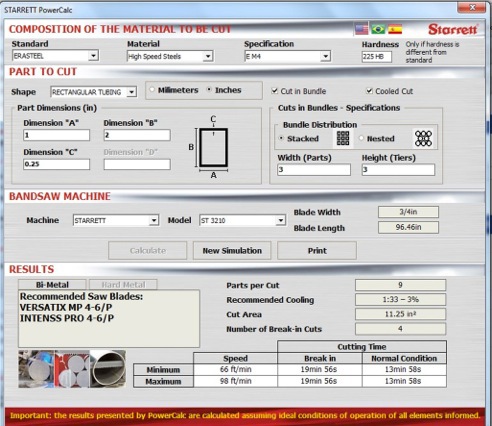Click the stacked bundle pattern icon
Image resolution: width=492 pixels, height=426 pixels.
click(343, 138)
